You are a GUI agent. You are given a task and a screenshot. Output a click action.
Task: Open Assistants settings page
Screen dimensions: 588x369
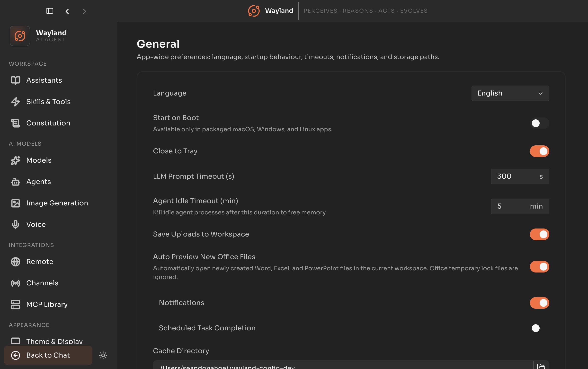click(48, 80)
